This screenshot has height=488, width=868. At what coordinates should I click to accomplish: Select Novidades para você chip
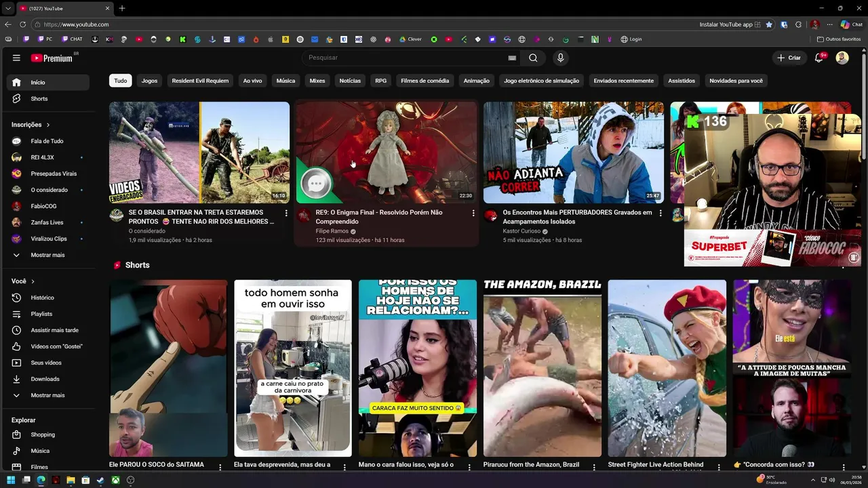pos(736,81)
